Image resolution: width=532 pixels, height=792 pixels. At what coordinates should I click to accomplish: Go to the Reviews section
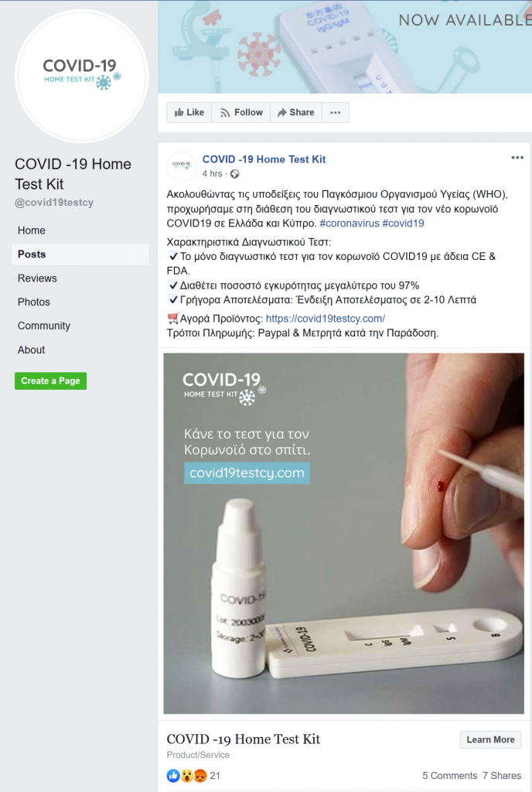(37, 278)
